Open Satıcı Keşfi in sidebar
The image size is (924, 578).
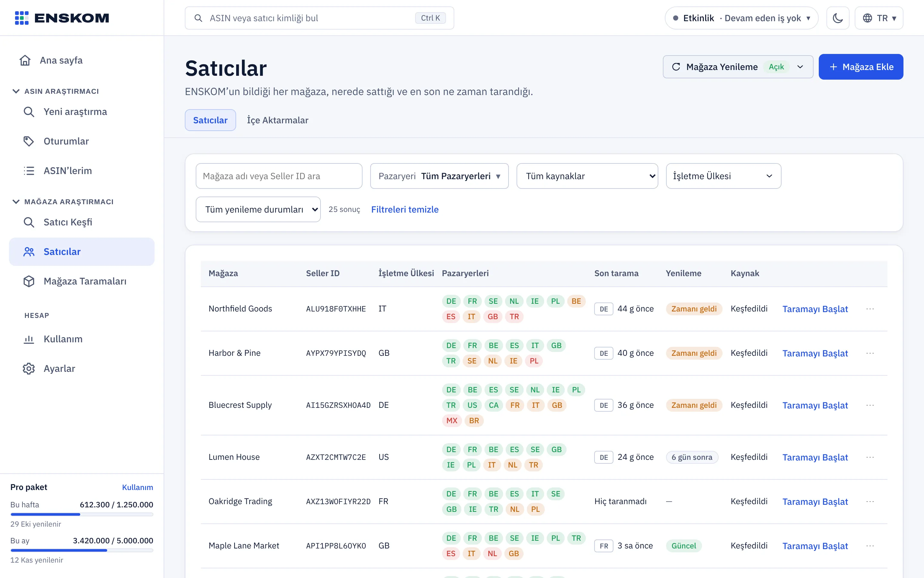[82, 222]
